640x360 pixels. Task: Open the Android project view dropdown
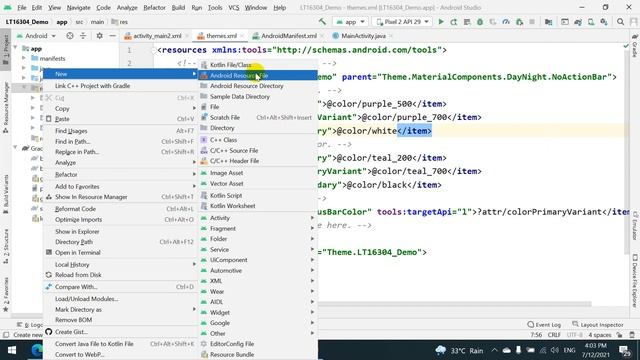(36, 36)
